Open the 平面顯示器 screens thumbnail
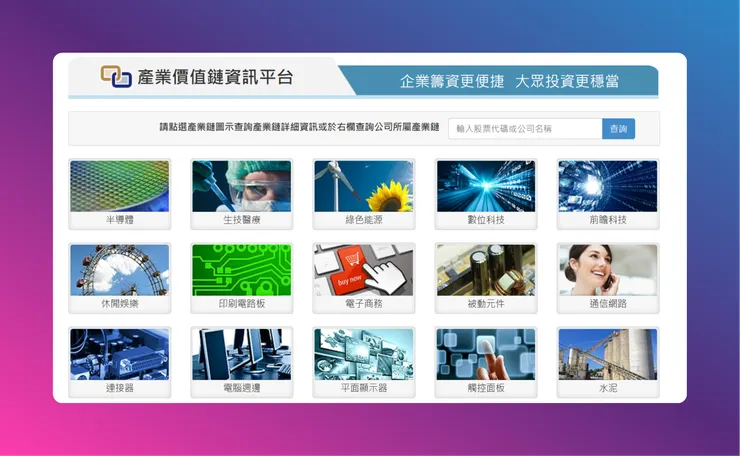Screen dimensions: 740x456 363,354
